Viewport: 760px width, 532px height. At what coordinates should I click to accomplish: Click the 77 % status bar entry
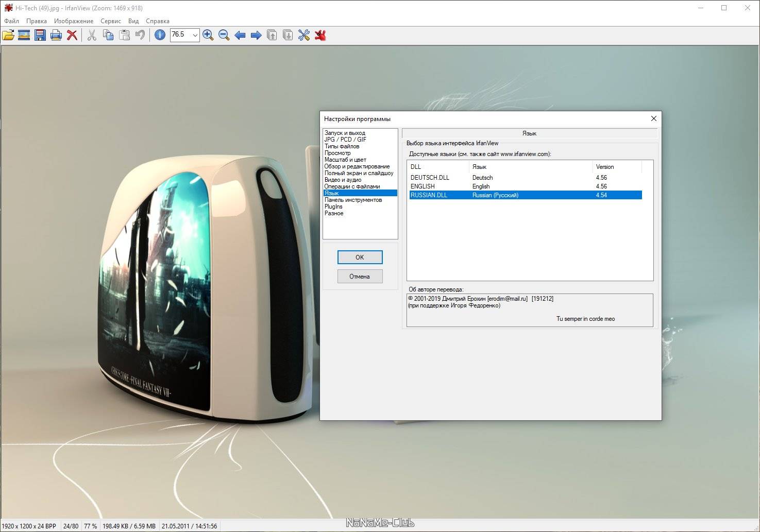point(91,526)
